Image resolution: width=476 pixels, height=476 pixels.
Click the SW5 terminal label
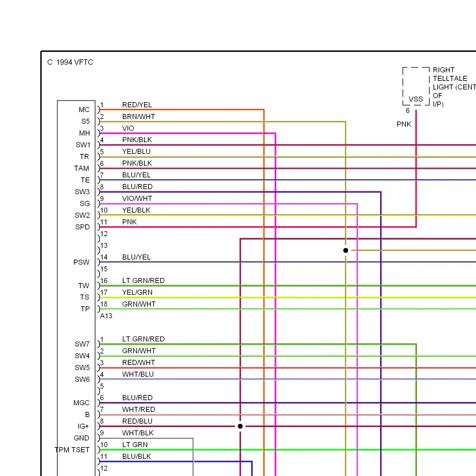[82, 367]
